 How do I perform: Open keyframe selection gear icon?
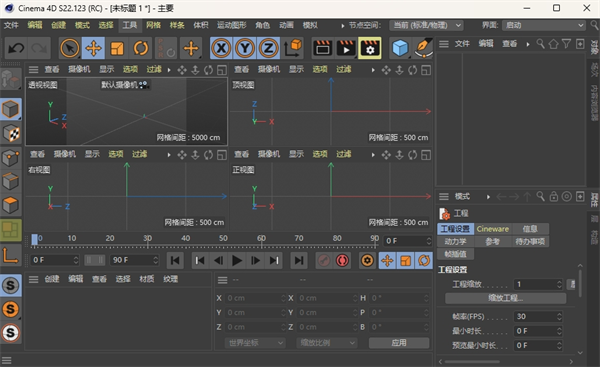coord(367,261)
